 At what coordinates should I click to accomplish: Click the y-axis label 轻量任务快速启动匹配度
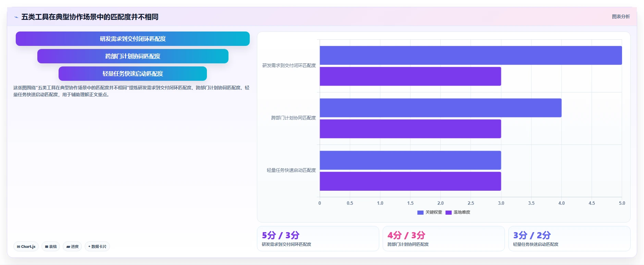pos(291,170)
